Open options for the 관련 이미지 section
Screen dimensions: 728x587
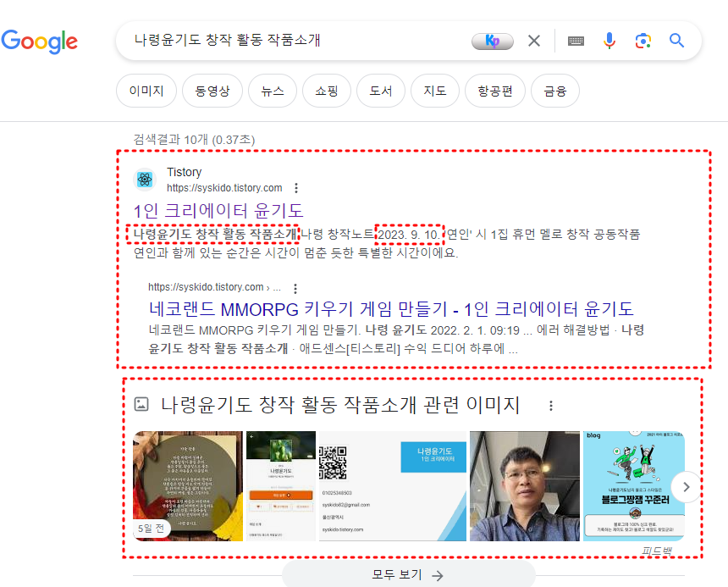point(550,406)
